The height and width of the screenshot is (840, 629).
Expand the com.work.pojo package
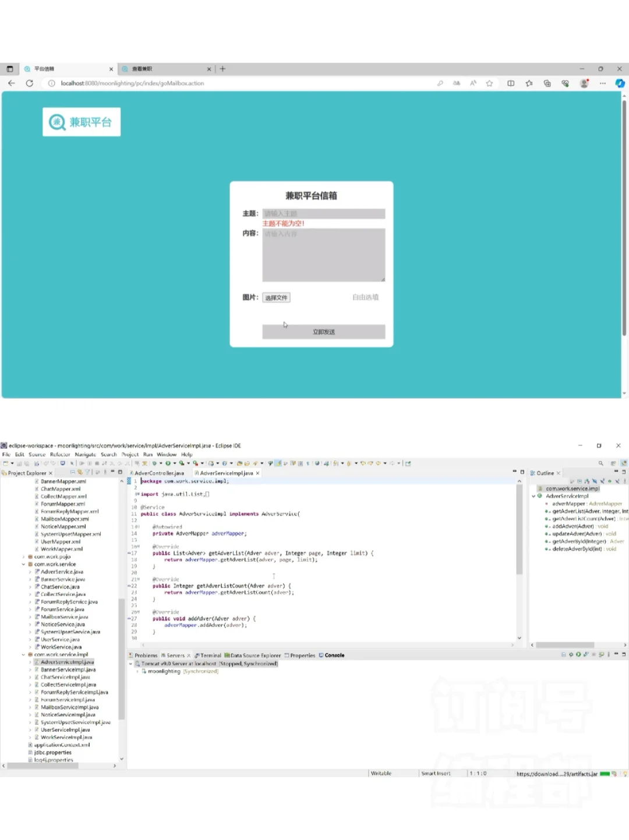pyautogui.click(x=24, y=557)
